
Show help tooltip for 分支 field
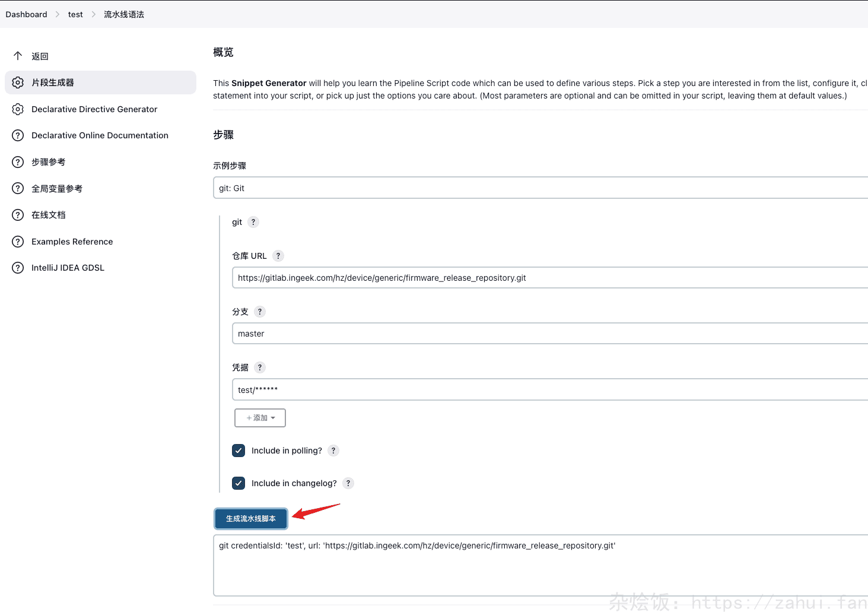[259, 312]
